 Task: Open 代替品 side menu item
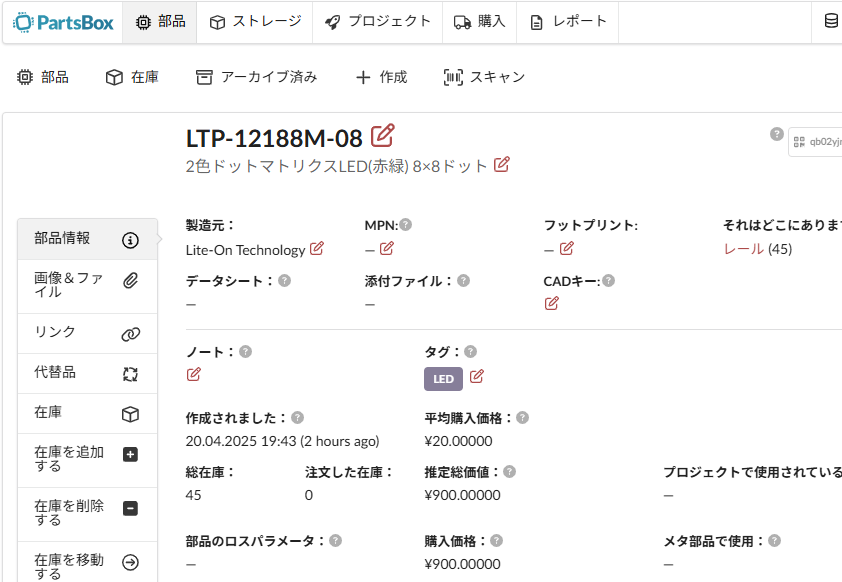click(x=88, y=374)
